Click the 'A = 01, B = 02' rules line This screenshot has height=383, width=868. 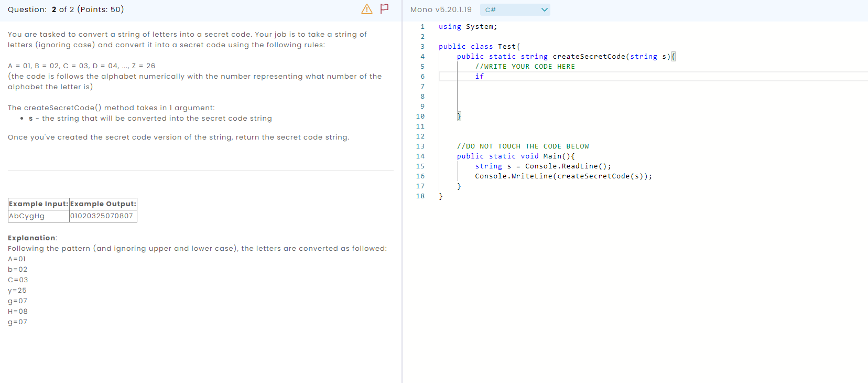(x=81, y=66)
